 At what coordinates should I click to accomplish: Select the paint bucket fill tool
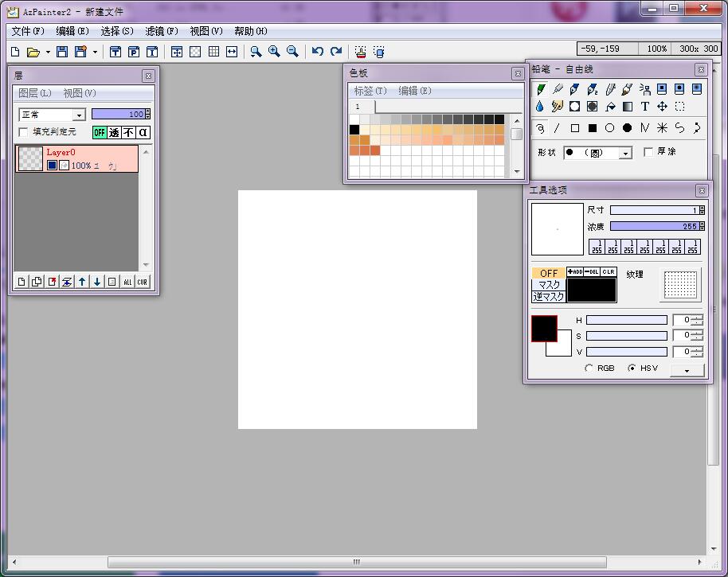click(610, 107)
